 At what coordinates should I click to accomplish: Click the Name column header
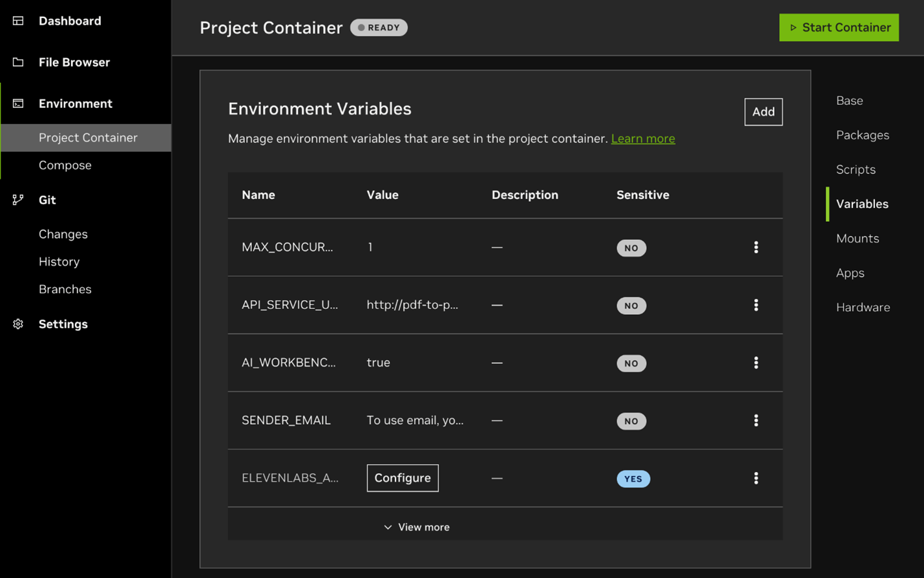258,195
